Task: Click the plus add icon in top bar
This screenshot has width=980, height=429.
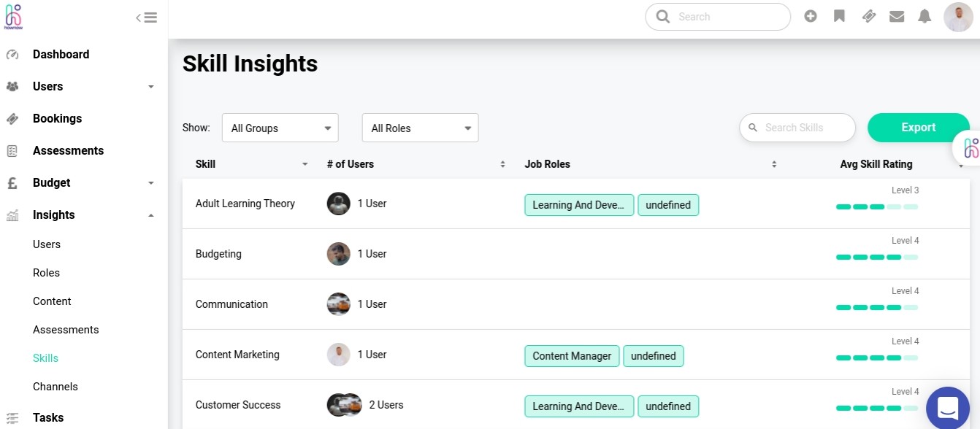Action: point(811,16)
